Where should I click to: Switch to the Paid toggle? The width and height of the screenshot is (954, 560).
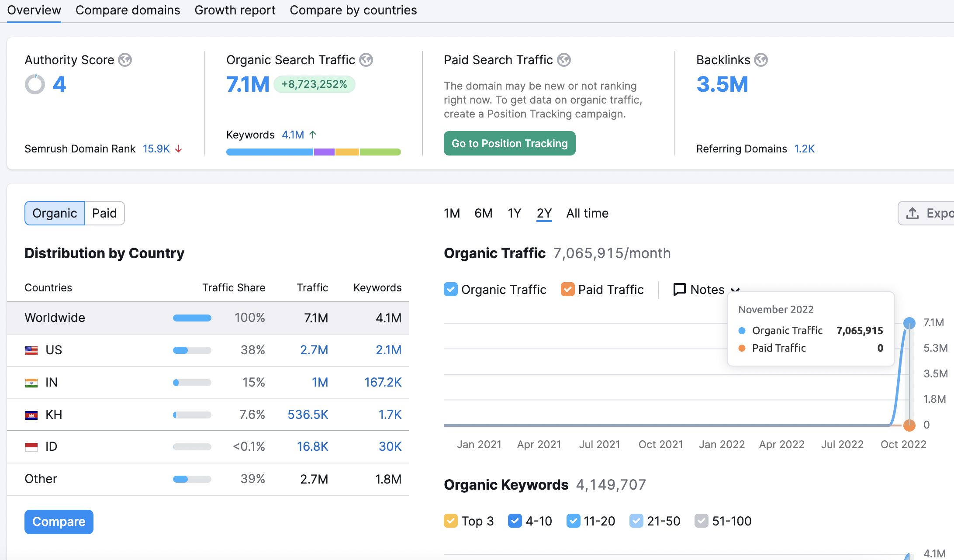(104, 213)
